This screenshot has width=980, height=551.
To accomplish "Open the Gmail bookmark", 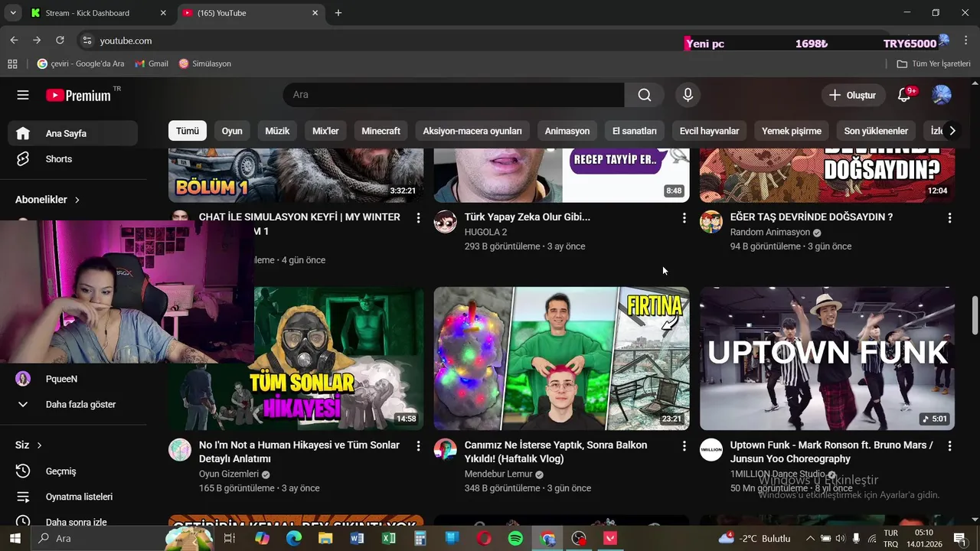I will point(152,64).
